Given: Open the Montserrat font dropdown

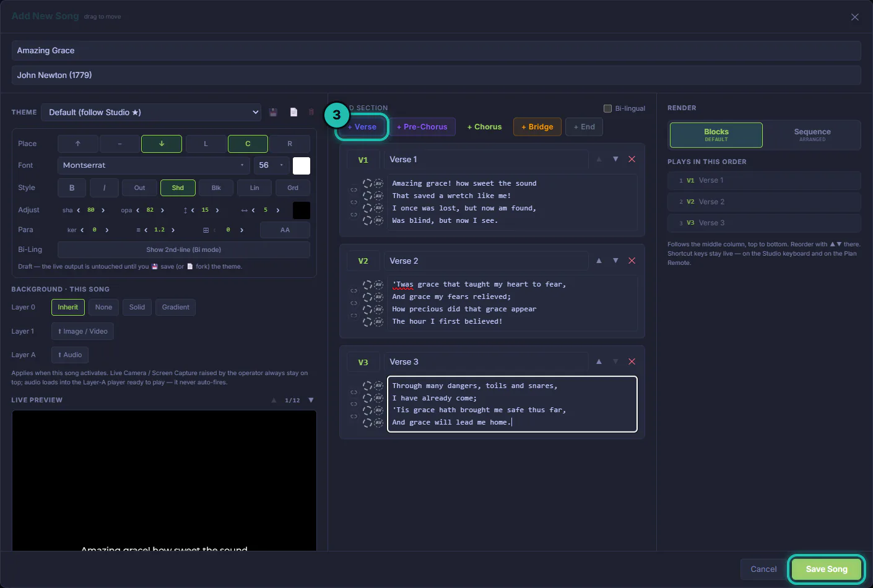Looking at the screenshot, I should pos(154,165).
